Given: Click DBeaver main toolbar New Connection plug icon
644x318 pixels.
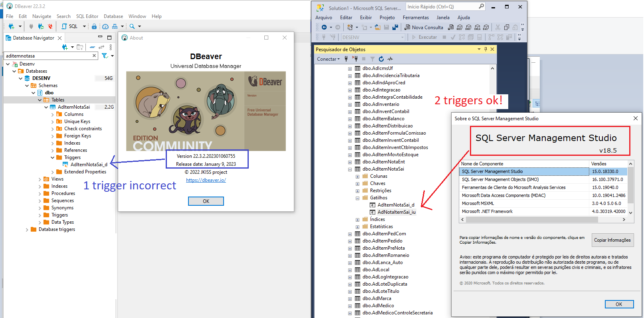Looking at the screenshot, I should coord(11,26).
